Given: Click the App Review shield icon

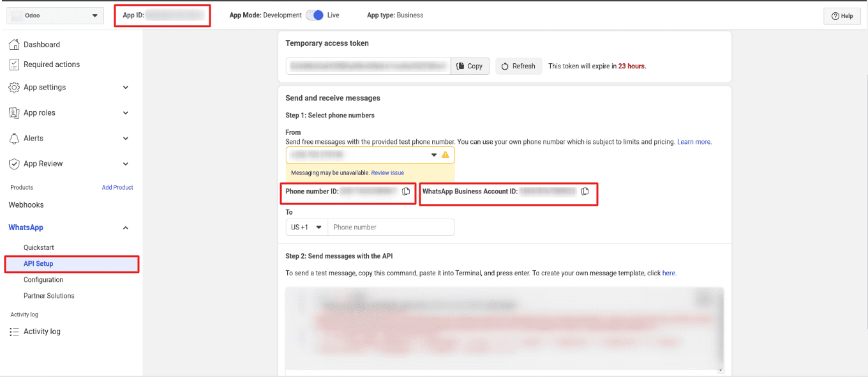Looking at the screenshot, I should (14, 164).
